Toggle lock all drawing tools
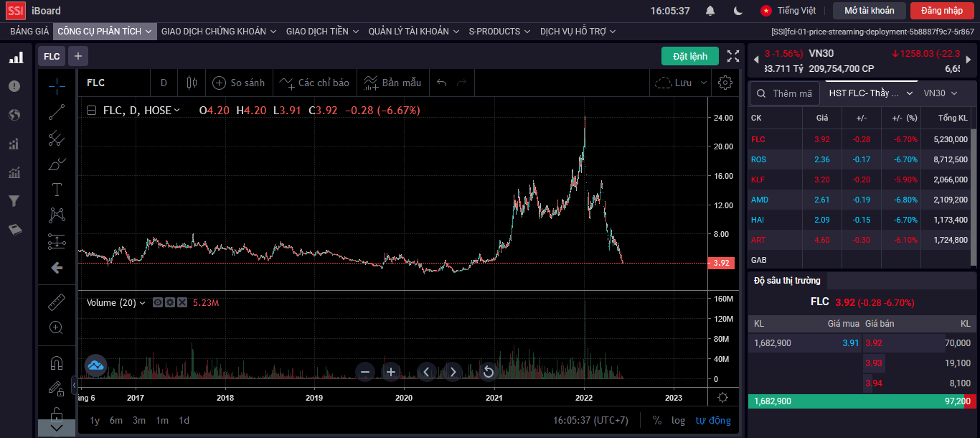This screenshot has width=980, height=438. pos(57,413)
